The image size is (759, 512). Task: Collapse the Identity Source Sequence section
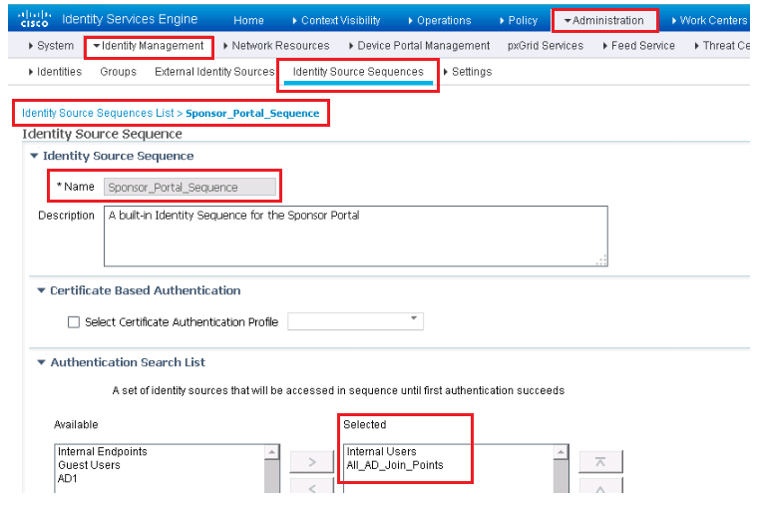point(34,156)
